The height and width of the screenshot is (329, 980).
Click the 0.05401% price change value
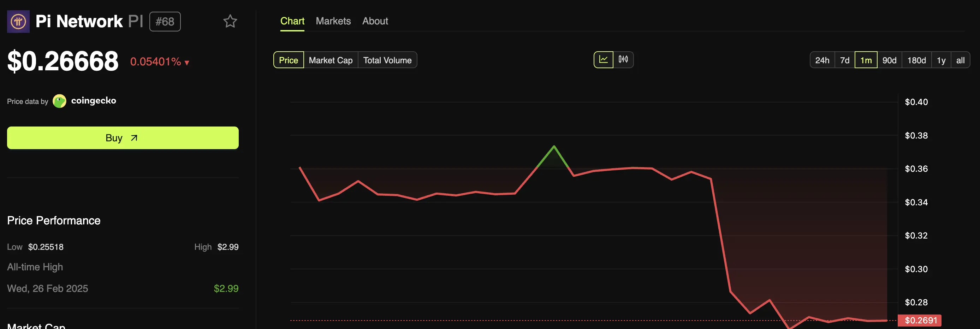point(156,62)
